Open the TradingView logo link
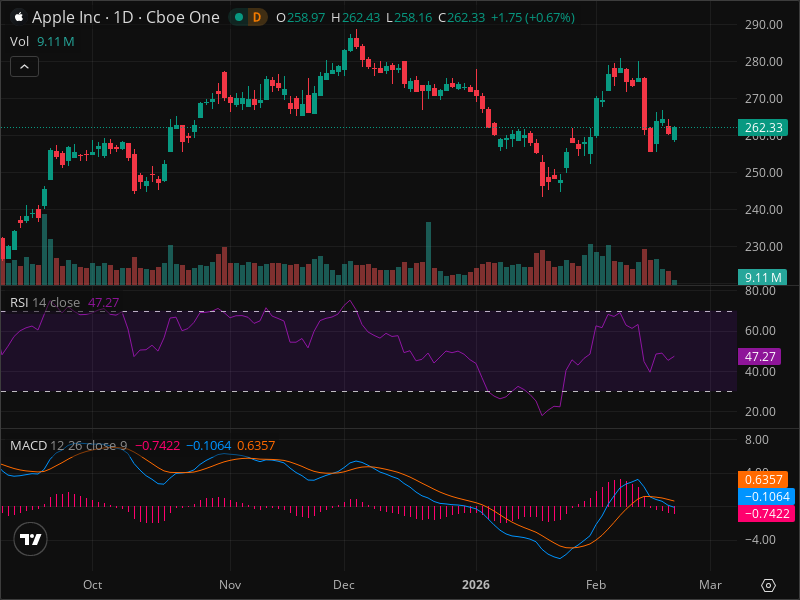 tap(31, 539)
